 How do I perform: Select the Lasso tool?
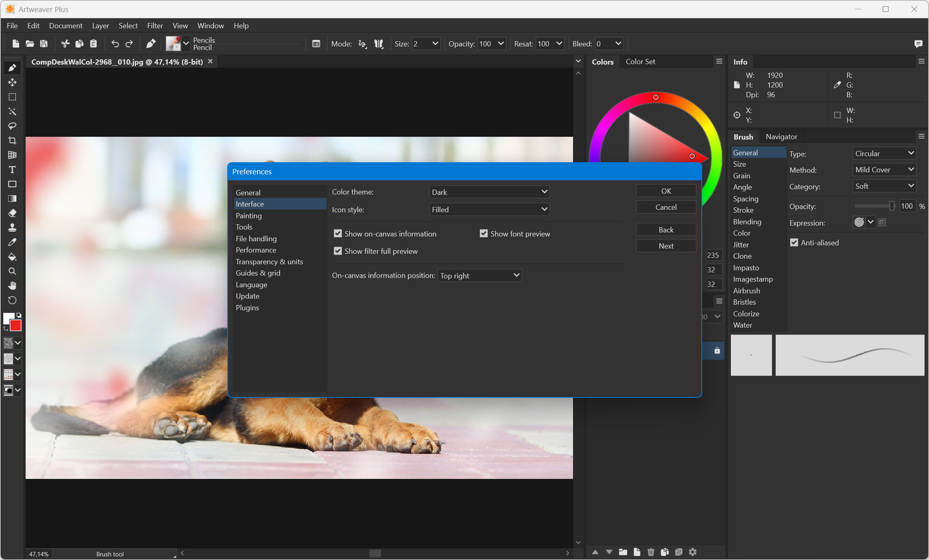(12, 126)
